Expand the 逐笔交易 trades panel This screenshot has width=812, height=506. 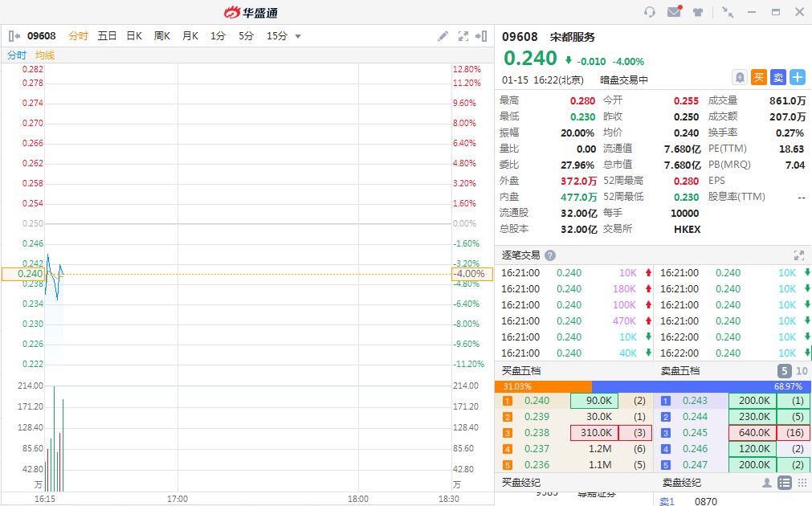point(798,255)
